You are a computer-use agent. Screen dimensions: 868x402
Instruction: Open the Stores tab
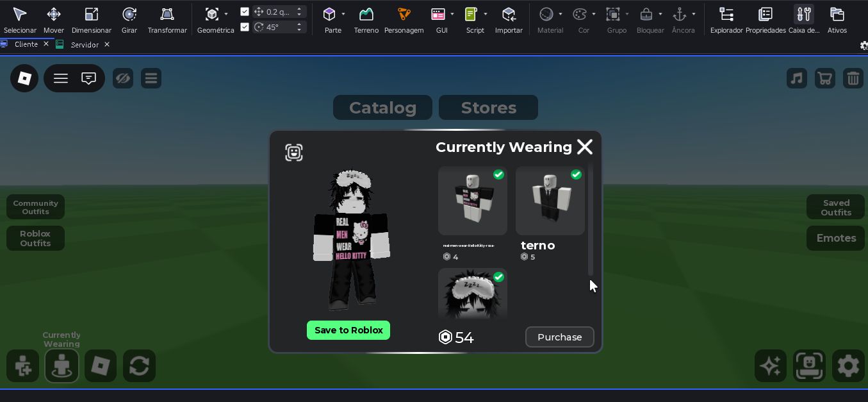point(488,108)
